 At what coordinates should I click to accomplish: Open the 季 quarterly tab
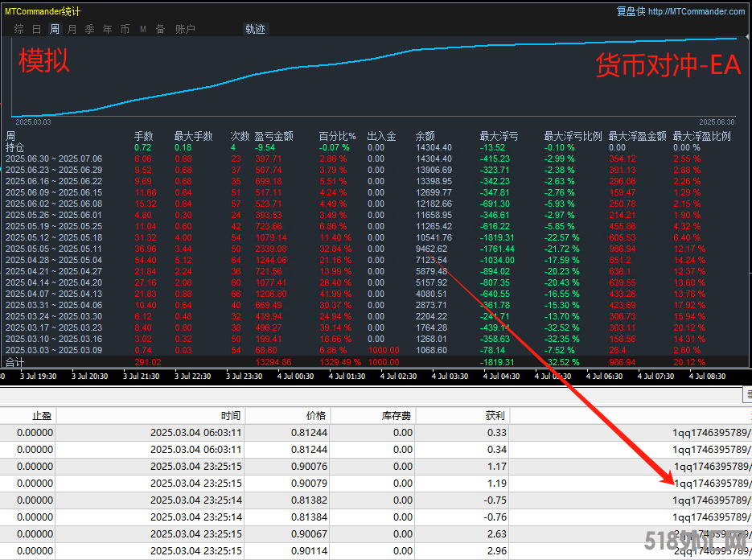[x=90, y=29]
